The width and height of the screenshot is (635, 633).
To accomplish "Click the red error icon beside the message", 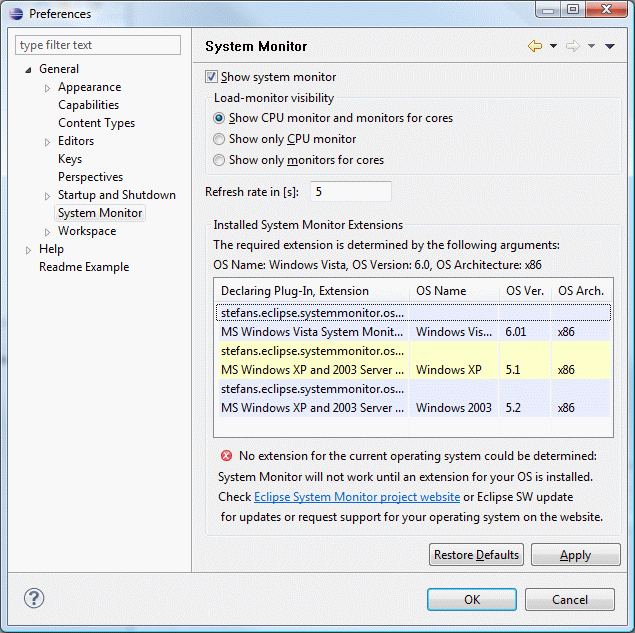I will pos(226,456).
